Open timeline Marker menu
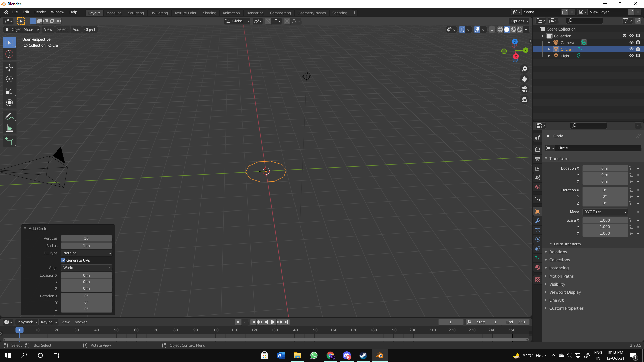Screen dimensions: 644x362 [80, 322]
